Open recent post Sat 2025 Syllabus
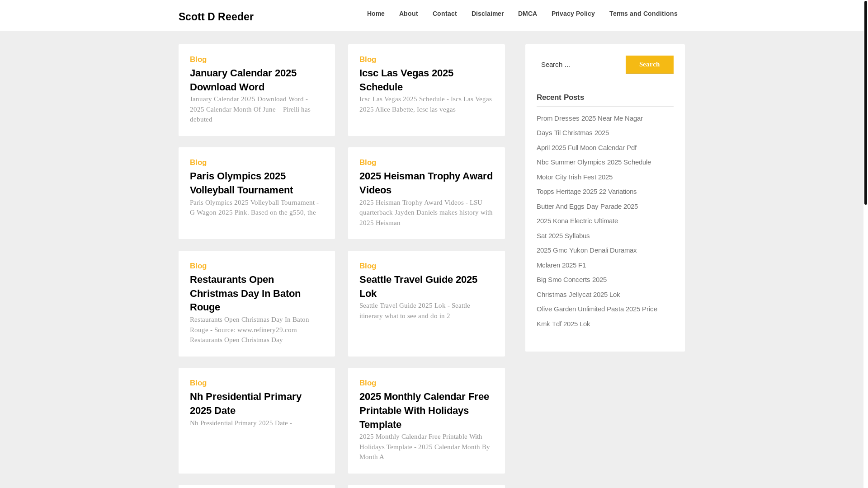Image resolution: width=868 pixels, height=488 pixels. [563, 236]
